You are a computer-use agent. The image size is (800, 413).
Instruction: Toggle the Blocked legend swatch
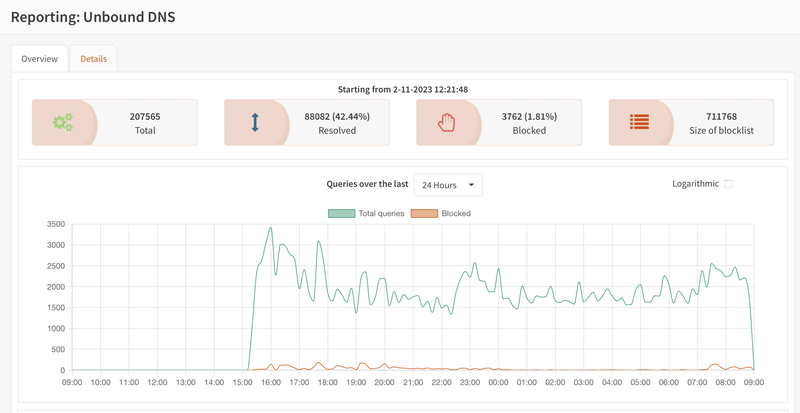click(x=424, y=213)
